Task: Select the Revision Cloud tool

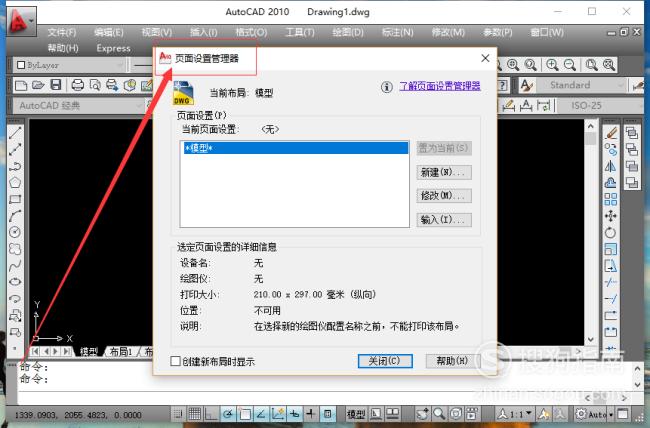Action: tap(15, 249)
